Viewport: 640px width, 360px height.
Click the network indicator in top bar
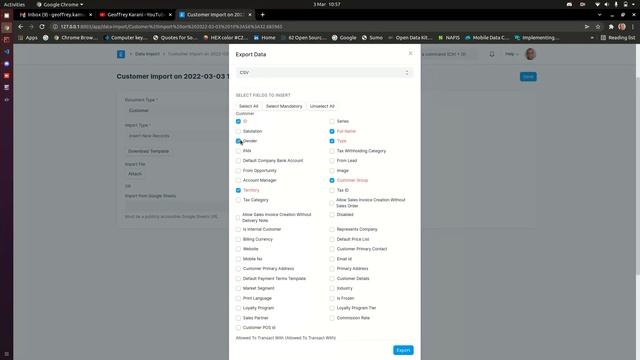click(598, 4)
